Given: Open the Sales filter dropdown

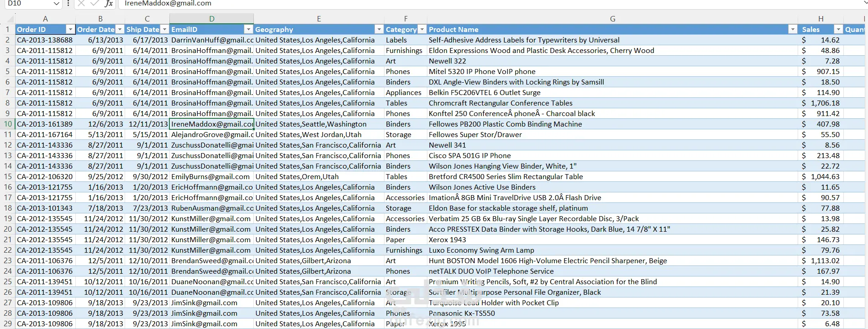Looking at the screenshot, I should (838, 29).
